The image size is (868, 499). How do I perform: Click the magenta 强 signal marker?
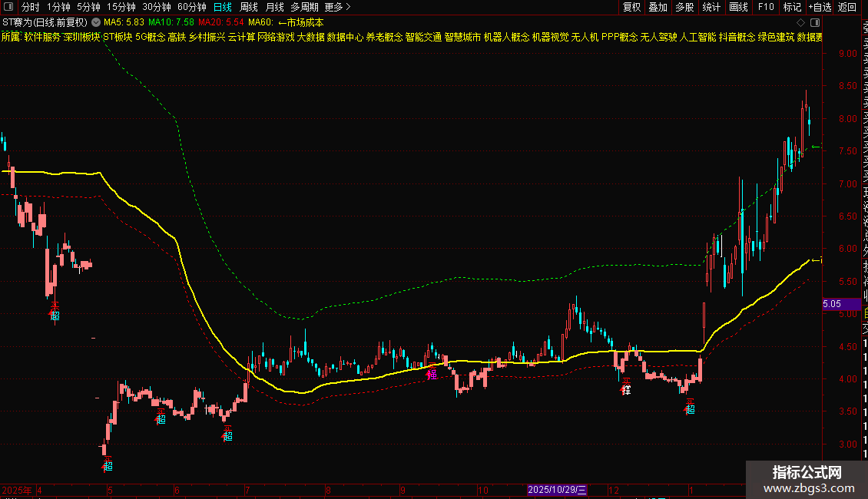coord(432,375)
